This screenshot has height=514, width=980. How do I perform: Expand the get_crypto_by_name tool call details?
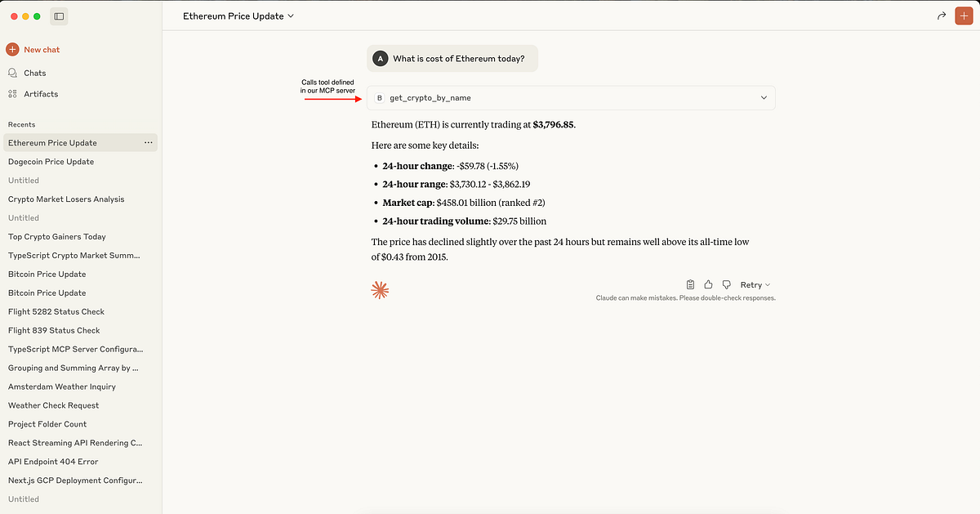click(x=764, y=97)
